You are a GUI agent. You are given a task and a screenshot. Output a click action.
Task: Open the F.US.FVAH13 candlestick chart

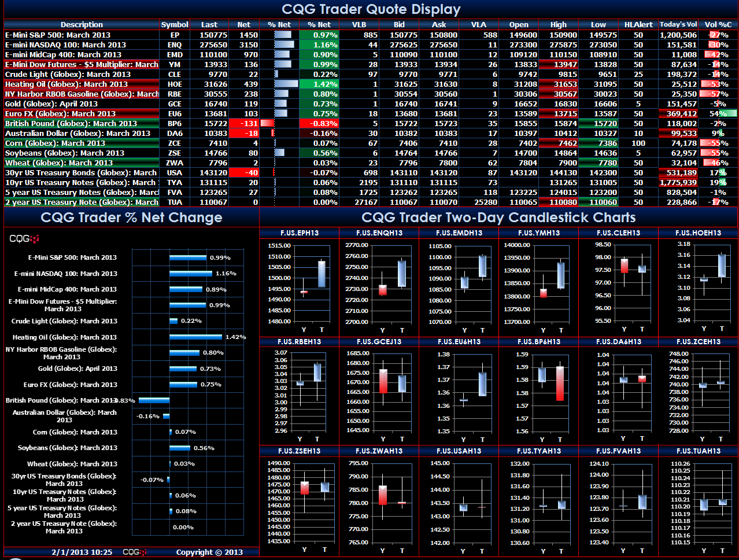(x=618, y=502)
